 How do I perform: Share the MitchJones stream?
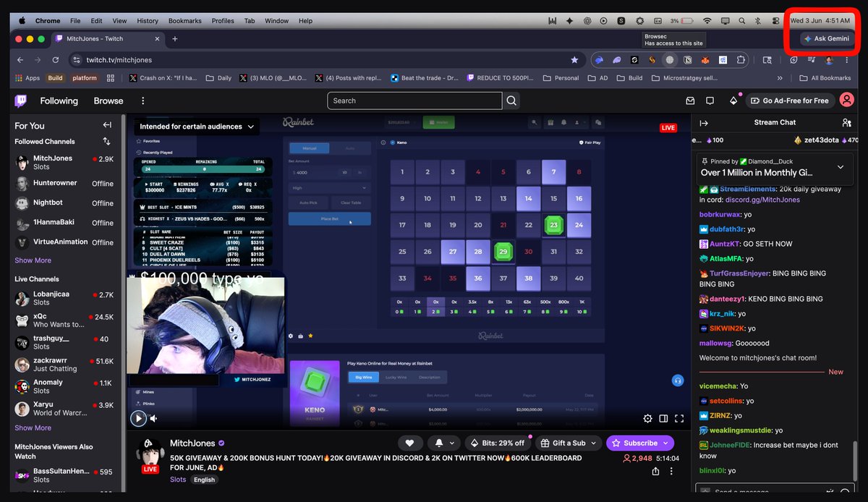[655, 471]
